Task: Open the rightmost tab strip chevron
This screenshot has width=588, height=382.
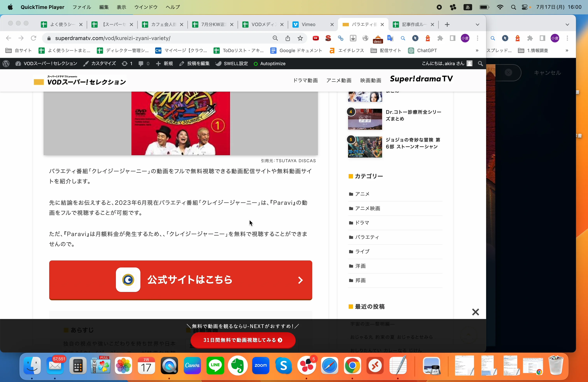Action: (x=568, y=25)
